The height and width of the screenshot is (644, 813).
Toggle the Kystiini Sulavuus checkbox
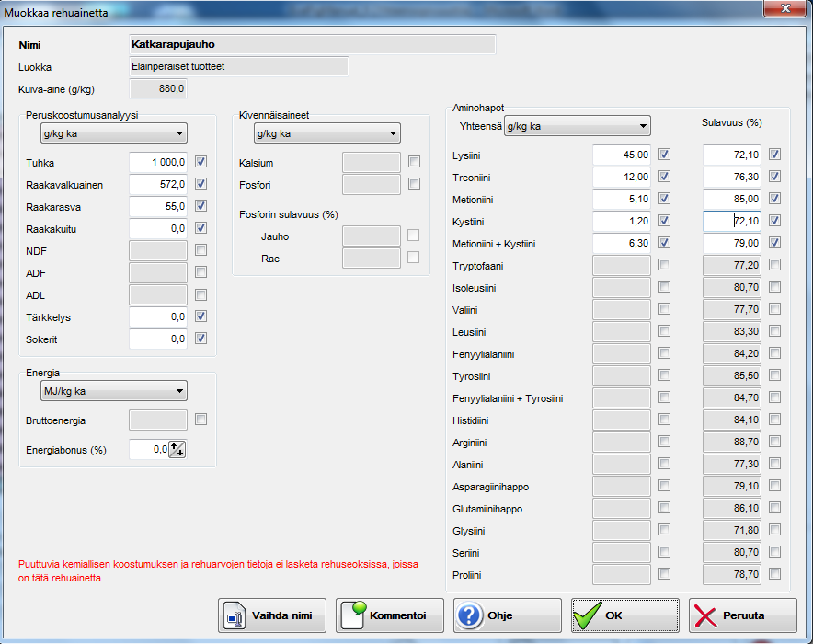pos(774,221)
